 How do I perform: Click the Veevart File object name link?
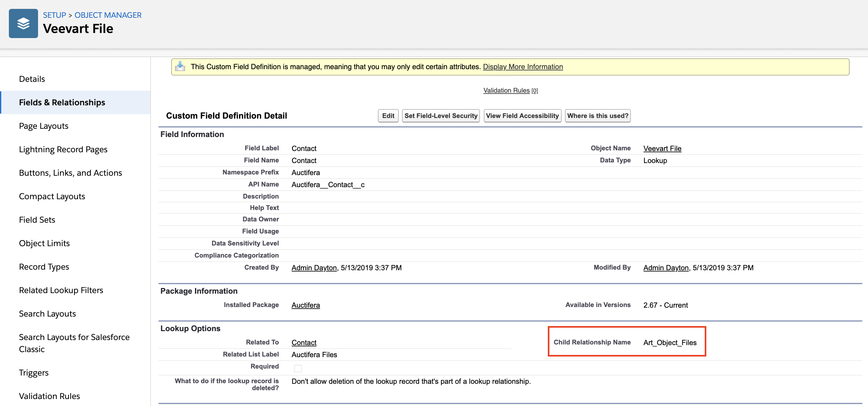click(662, 148)
